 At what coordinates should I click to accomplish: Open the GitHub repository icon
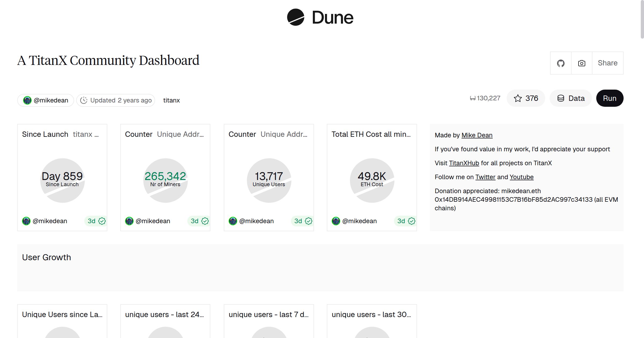point(561,63)
